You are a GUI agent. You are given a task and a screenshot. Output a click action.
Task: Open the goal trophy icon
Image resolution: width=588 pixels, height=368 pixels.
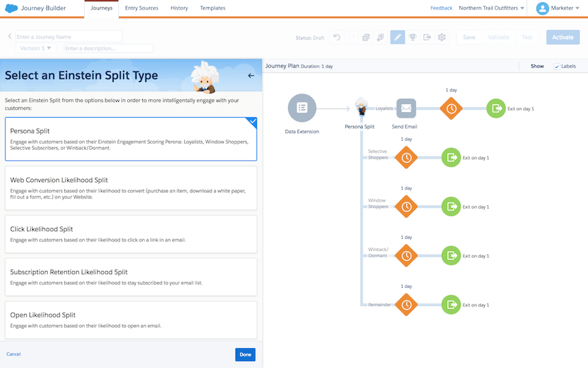tap(412, 37)
